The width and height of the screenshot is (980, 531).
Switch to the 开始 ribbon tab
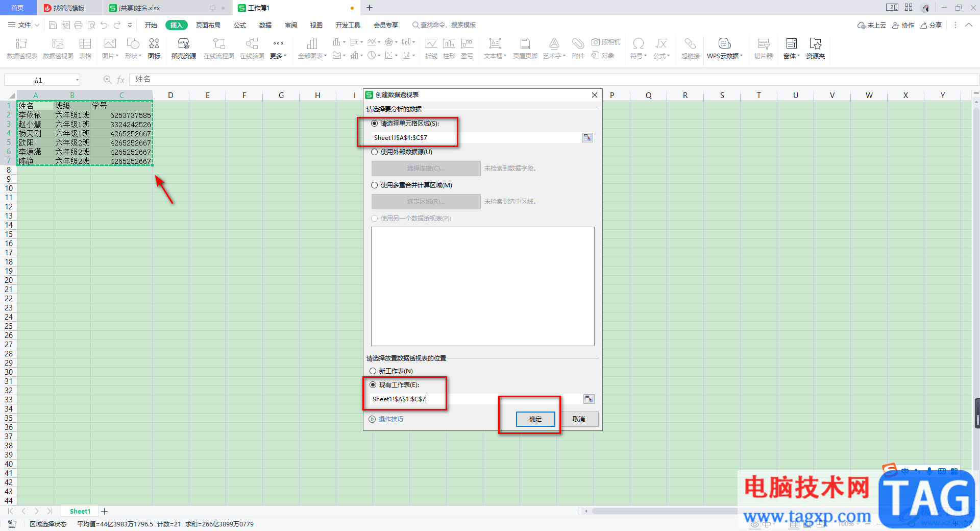click(x=151, y=25)
